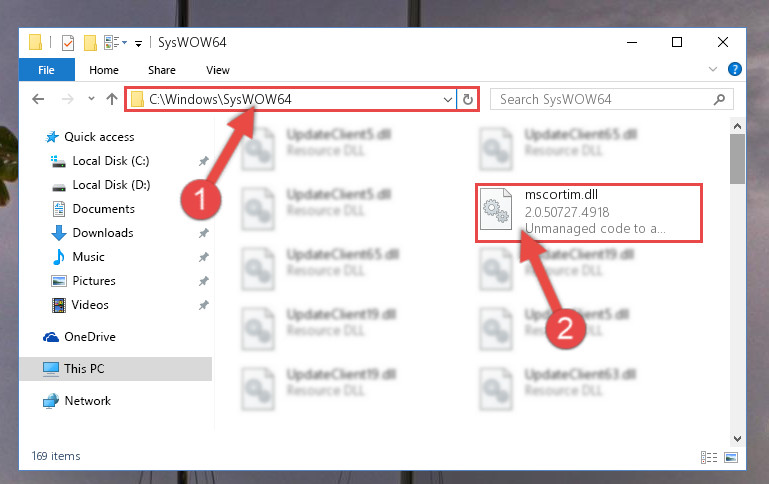The width and height of the screenshot is (769, 484).
Task: Open the View ribbon tab
Action: pos(218,70)
